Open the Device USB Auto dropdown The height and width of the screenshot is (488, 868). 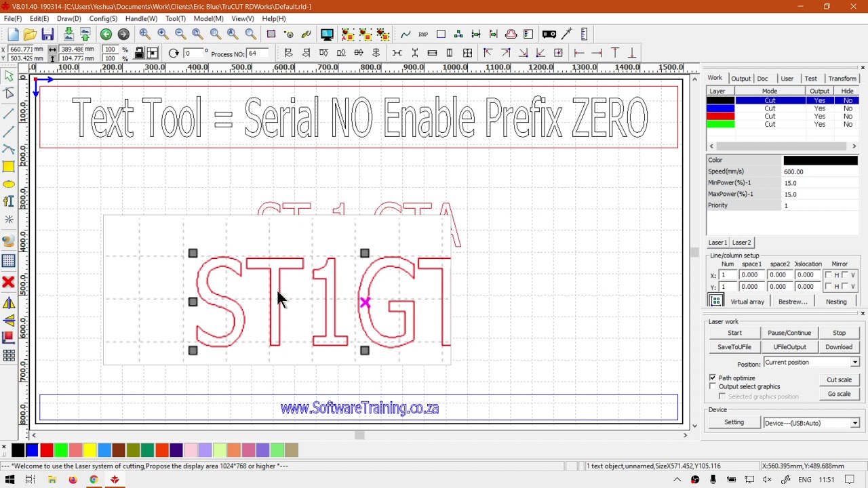[x=854, y=423]
